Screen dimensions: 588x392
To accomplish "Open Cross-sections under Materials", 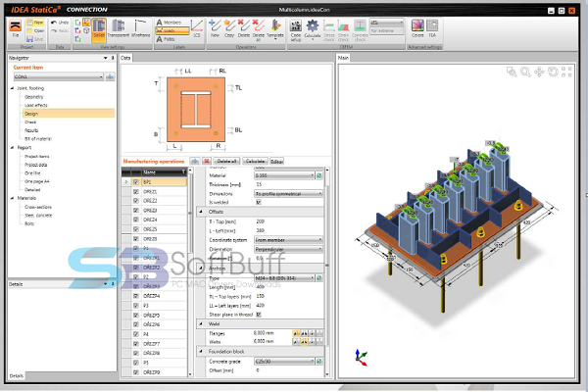I will coord(38,207).
